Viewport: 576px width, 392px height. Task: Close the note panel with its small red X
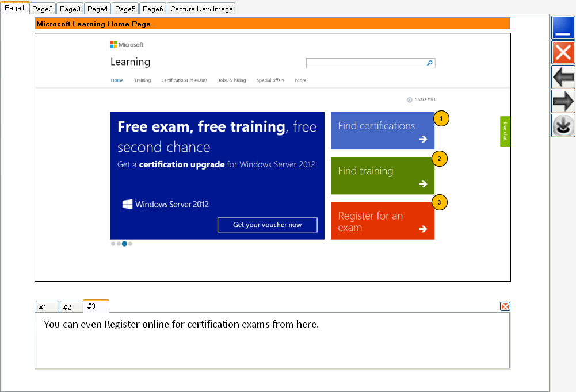pos(505,306)
